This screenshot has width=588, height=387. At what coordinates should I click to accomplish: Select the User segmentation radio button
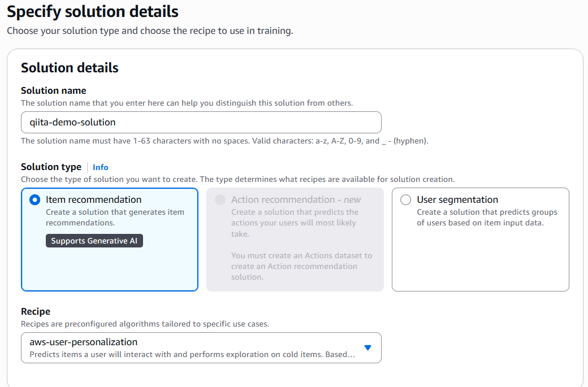(x=405, y=199)
